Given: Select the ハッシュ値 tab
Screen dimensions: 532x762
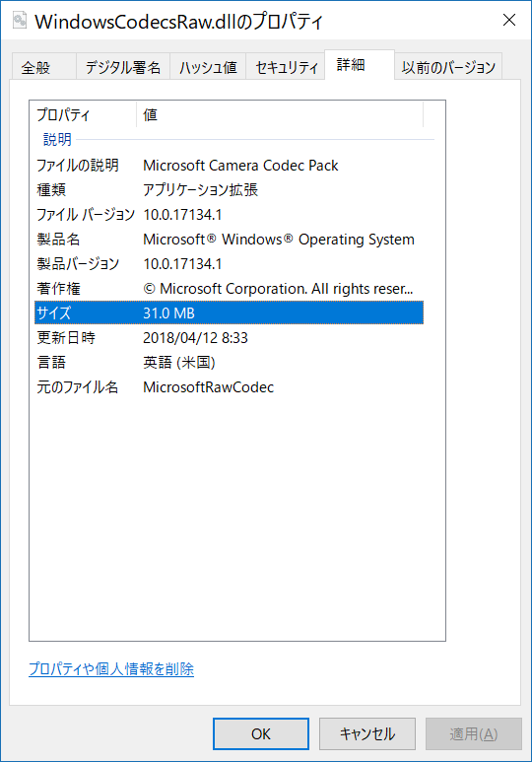Looking at the screenshot, I should (208, 67).
